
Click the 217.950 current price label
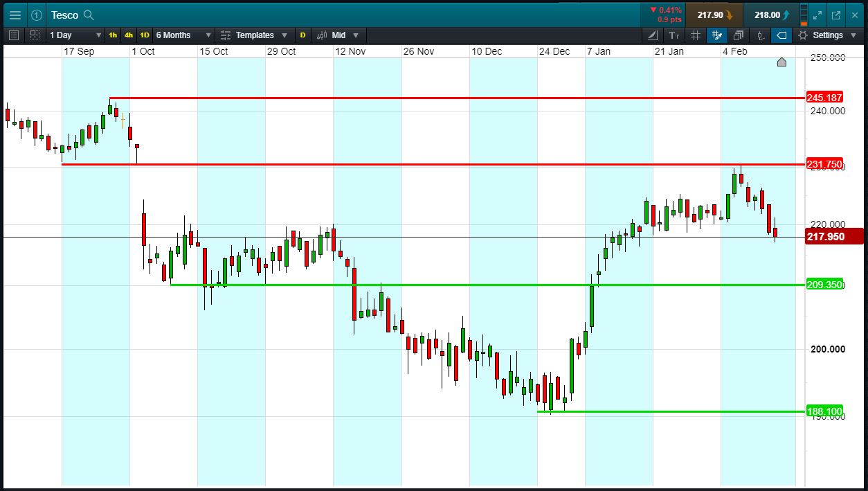coord(835,236)
